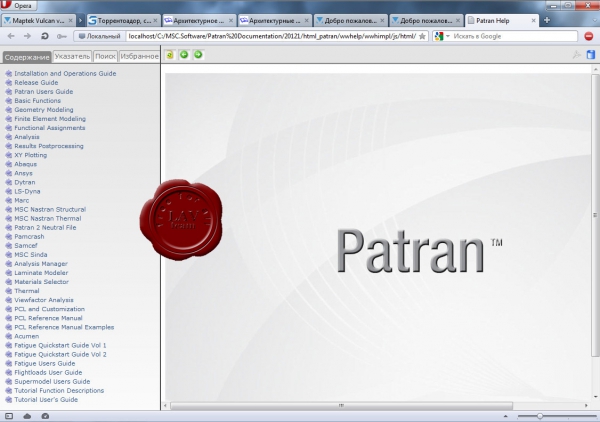This screenshot has width=600, height=422.
Task: Switch to Maptek Vulcan browser tab
Action: coord(38,21)
